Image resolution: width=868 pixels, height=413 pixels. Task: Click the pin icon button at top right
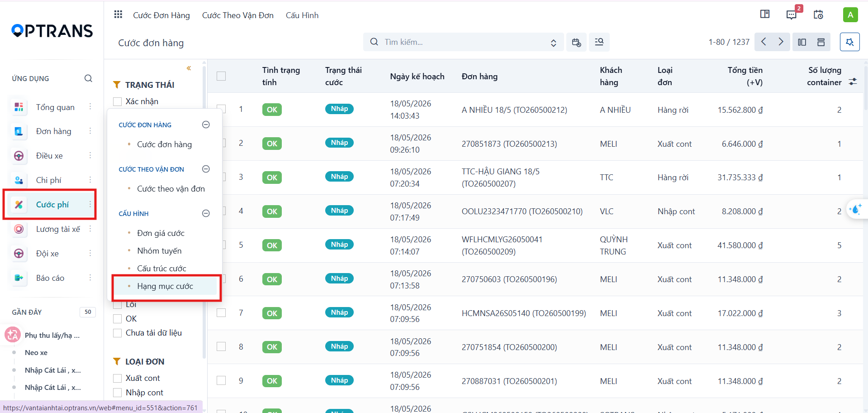coord(849,42)
